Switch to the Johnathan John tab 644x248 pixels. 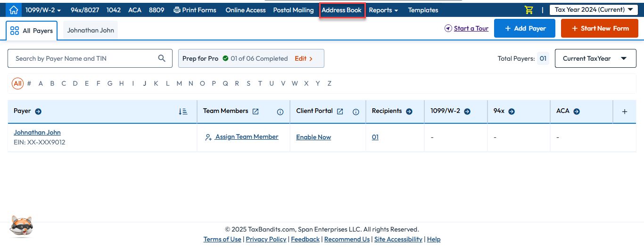(x=91, y=30)
